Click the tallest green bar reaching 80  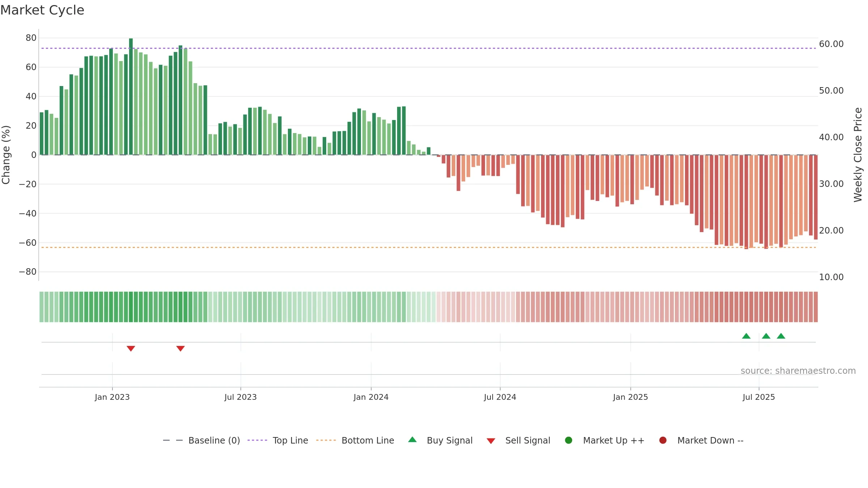tap(131, 97)
